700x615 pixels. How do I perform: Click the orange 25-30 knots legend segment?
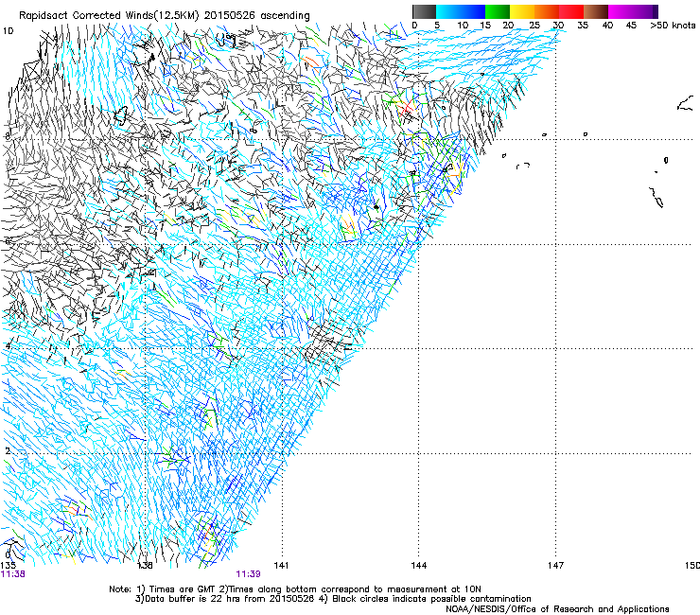[547, 11]
